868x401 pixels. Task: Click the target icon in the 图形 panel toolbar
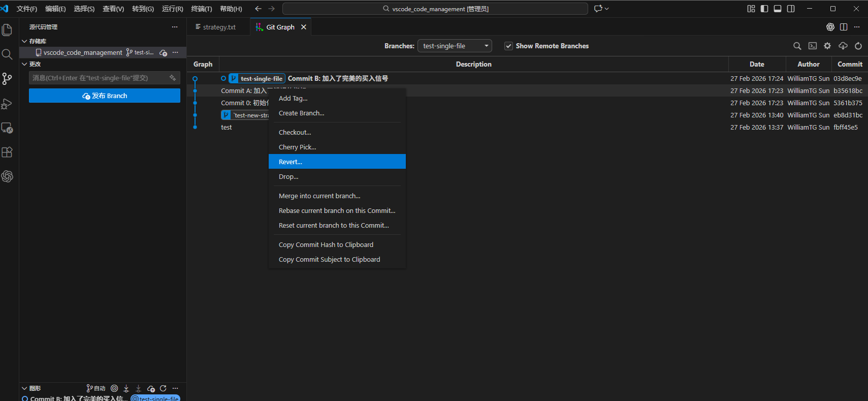(x=114, y=388)
